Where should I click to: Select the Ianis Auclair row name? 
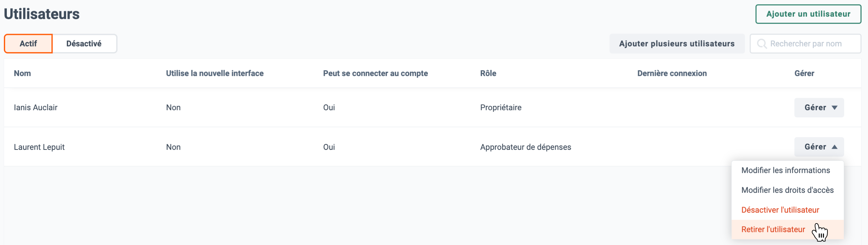pyautogui.click(x=36, y=107)
